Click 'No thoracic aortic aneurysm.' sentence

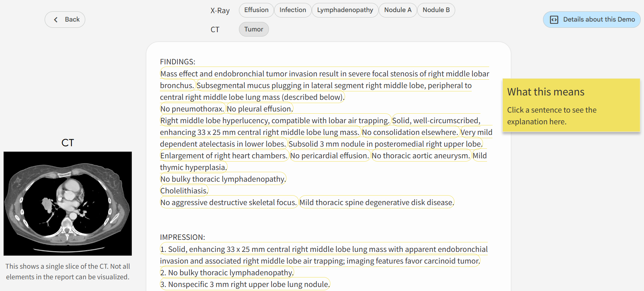420,156
